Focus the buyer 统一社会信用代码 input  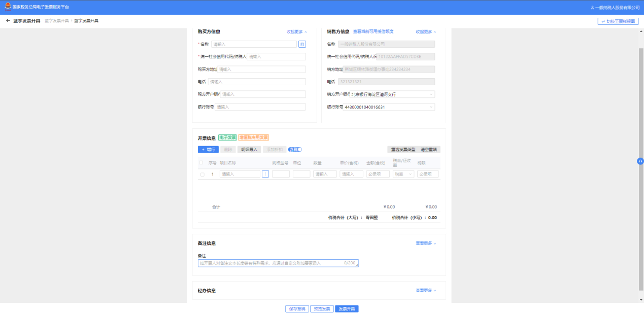(276, 57)
